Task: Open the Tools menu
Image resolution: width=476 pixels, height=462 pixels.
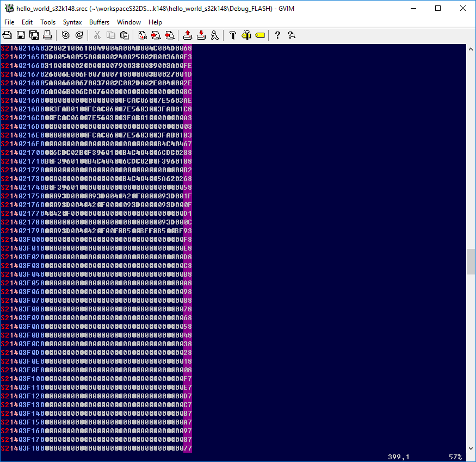Action: pos(48,22)
